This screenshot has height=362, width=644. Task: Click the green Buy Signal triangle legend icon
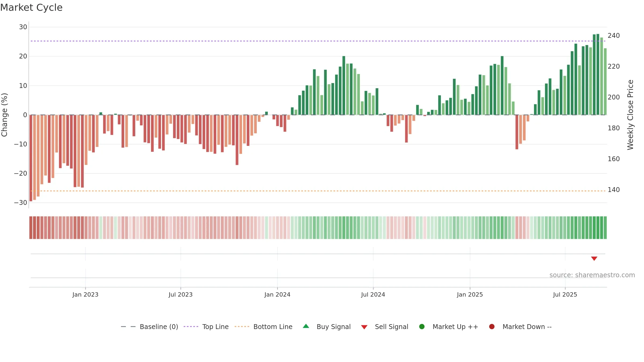[306, 326]
